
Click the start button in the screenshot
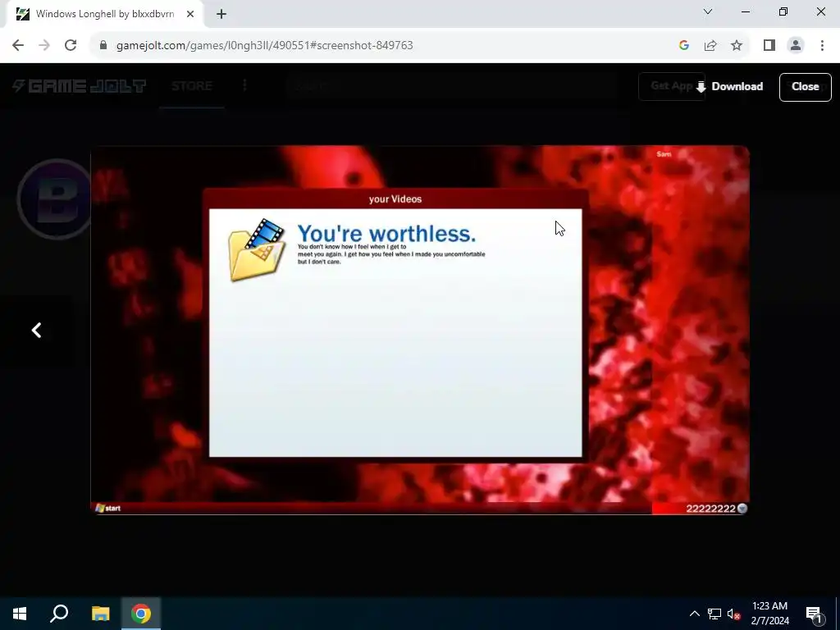[x=107, y=509]
